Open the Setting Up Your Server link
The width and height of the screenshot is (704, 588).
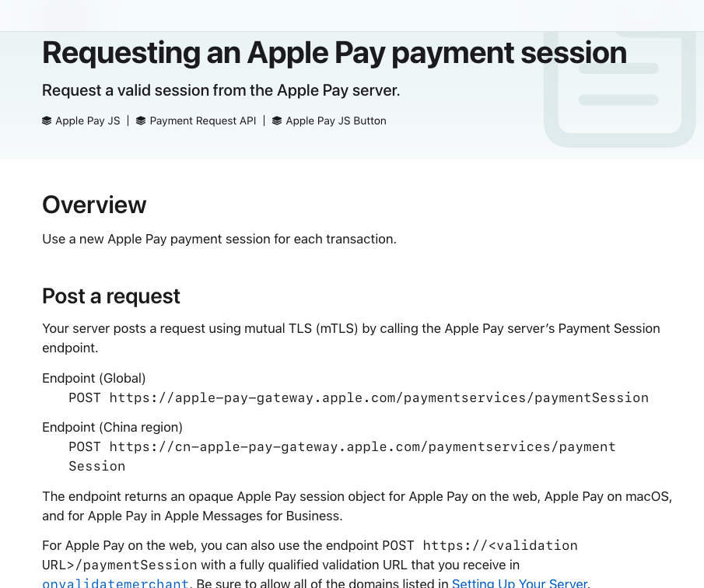pos(520,583)
